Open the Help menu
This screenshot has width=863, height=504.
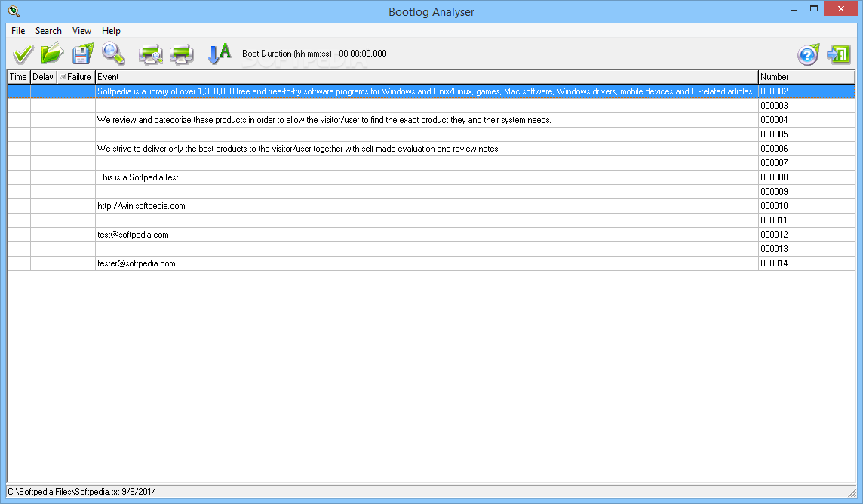(111, 31)
